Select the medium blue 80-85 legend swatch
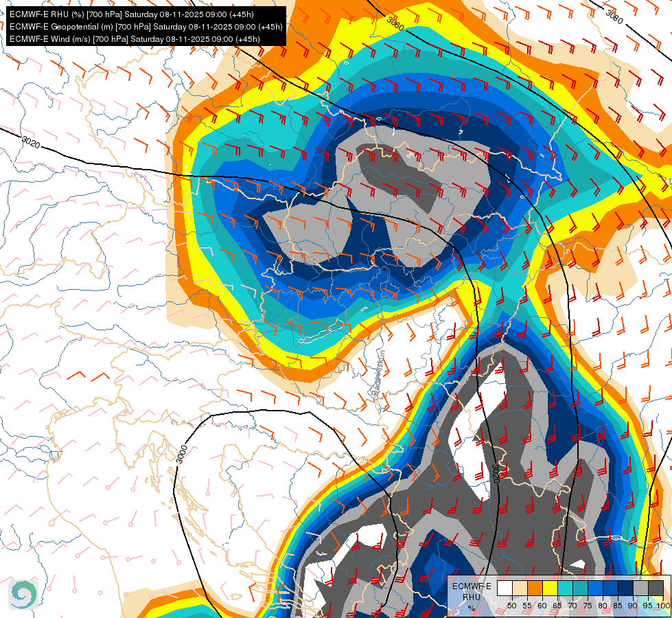Viewport: 672px width, 618px height. coord(610,588)
